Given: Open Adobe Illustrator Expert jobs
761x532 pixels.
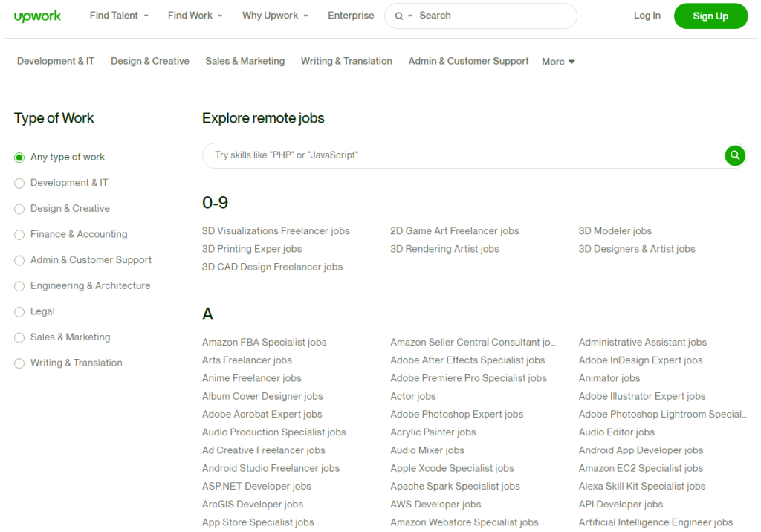Looking at the screenshot, I should [x=642, y=396].
